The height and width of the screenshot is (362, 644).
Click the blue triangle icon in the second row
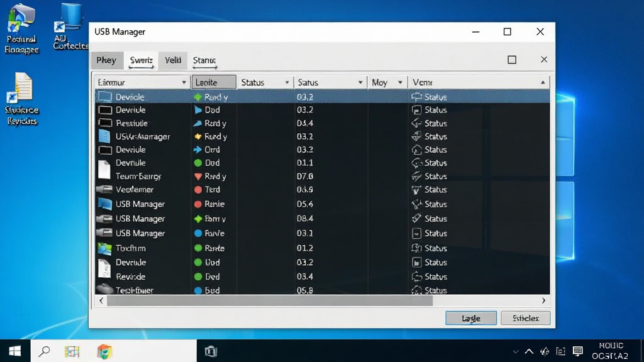198,110
